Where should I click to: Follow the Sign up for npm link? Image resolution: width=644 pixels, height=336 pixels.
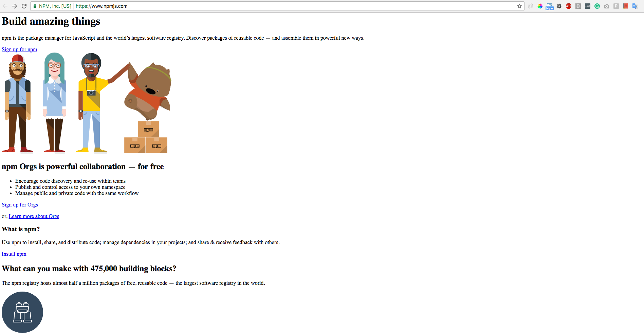point(19,50)
